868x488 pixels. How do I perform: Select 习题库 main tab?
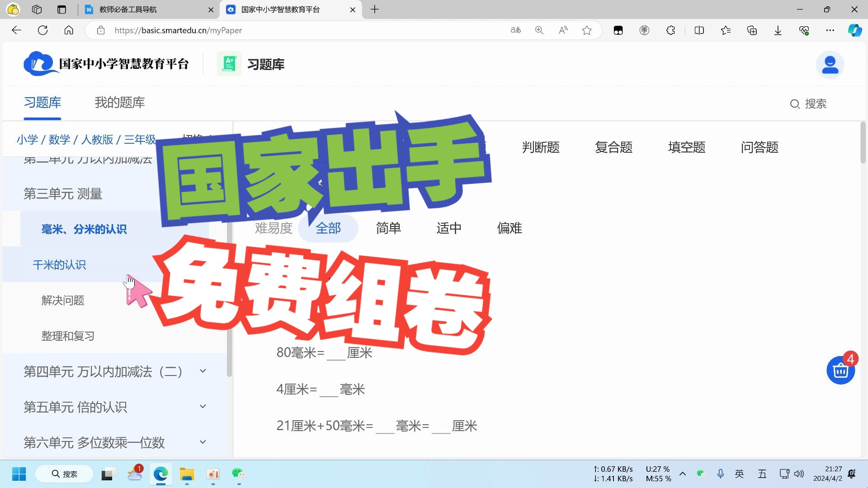tap(42, 103)
